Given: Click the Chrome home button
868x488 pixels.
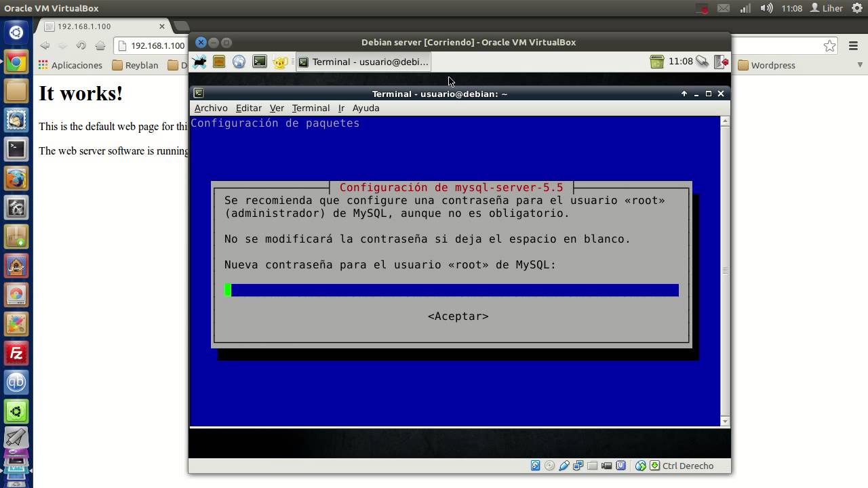Looking at the screenshot, I should coord(100,45).
